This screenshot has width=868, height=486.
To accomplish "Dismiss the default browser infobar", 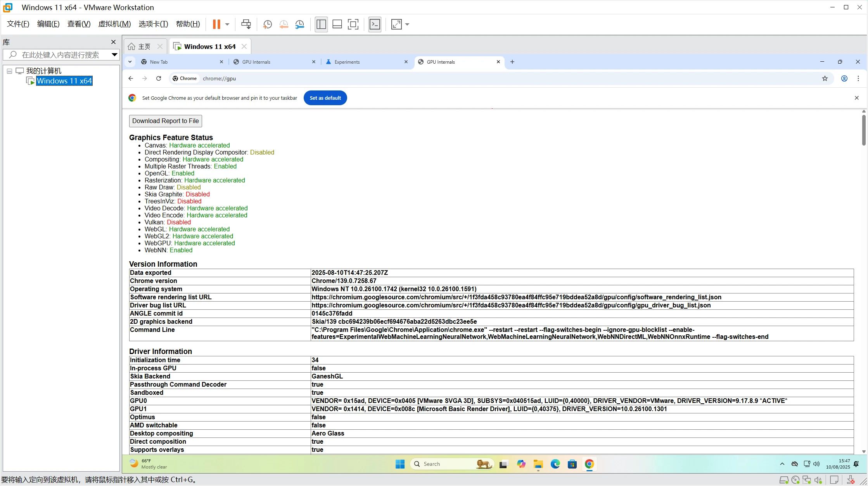I will (x=857, y=98).
